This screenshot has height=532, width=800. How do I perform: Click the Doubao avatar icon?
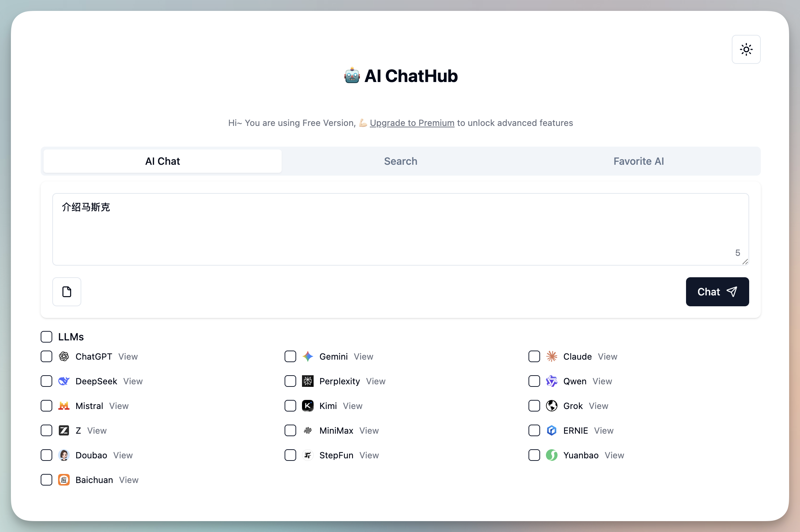[64, 455]
